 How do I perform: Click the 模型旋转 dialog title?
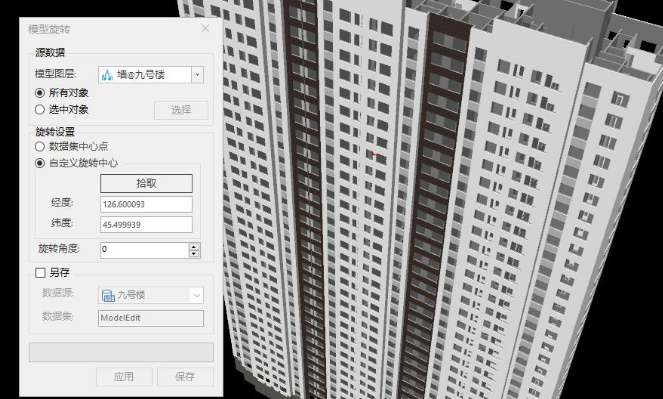(x=49, y=29)
